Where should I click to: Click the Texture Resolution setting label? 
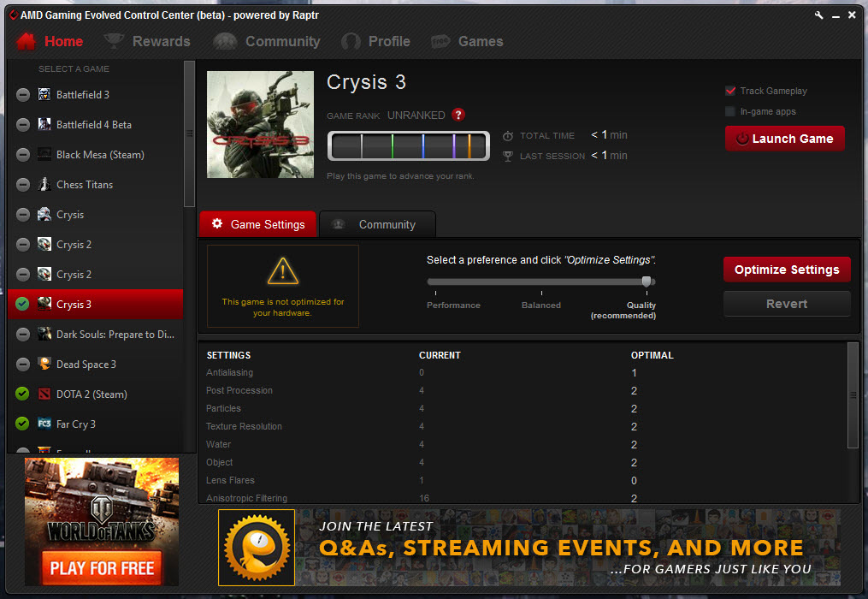[x=244, y=426]
